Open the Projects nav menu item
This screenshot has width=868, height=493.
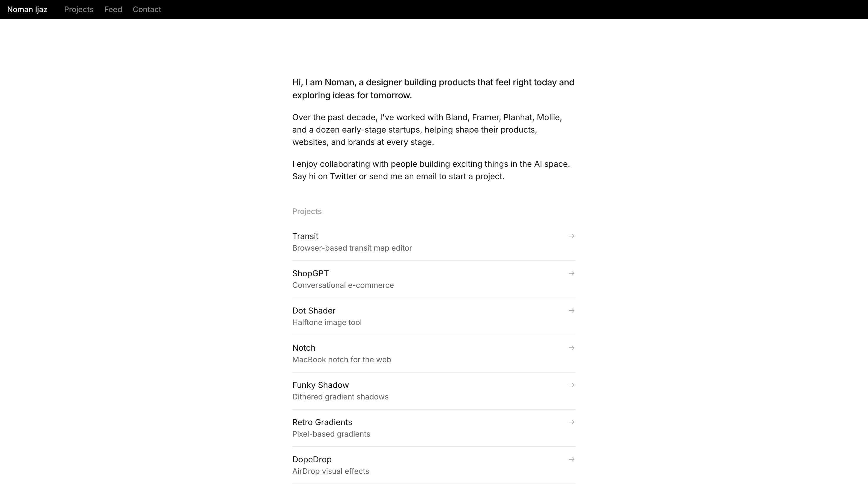pos(79,9)
